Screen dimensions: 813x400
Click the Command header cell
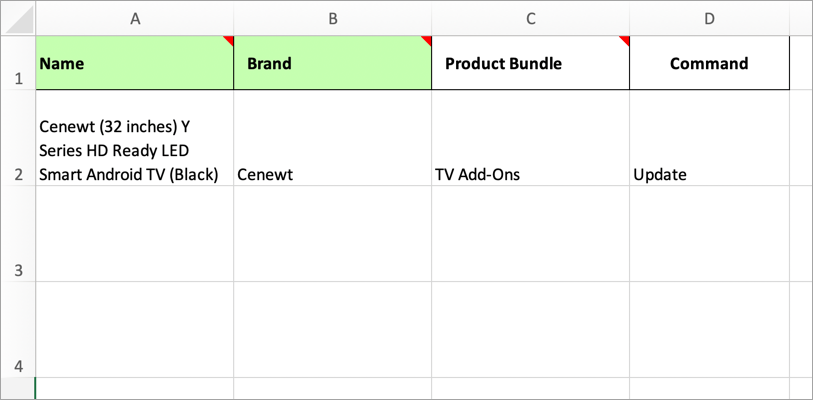pyautogui.click(x=709, y=63)
